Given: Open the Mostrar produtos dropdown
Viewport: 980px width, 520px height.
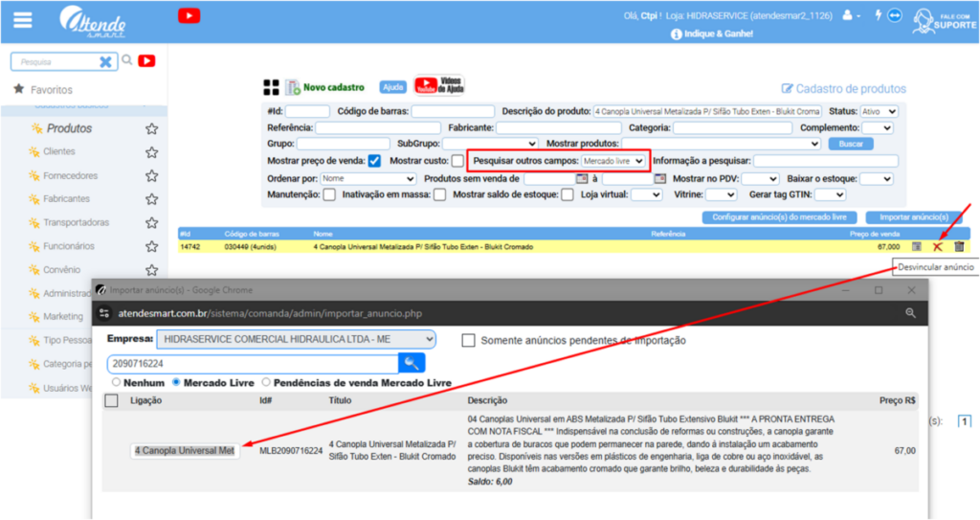Looking at the screenshot, I should click(722, 144).
